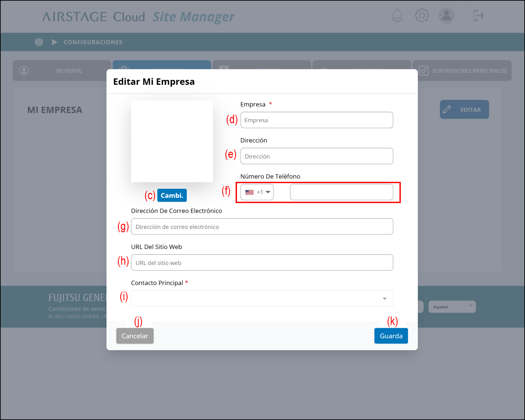Switch to the MI PERFIL tab
Image resolution: width=525 pixels, height=420 pixels.
click(62, 71)
